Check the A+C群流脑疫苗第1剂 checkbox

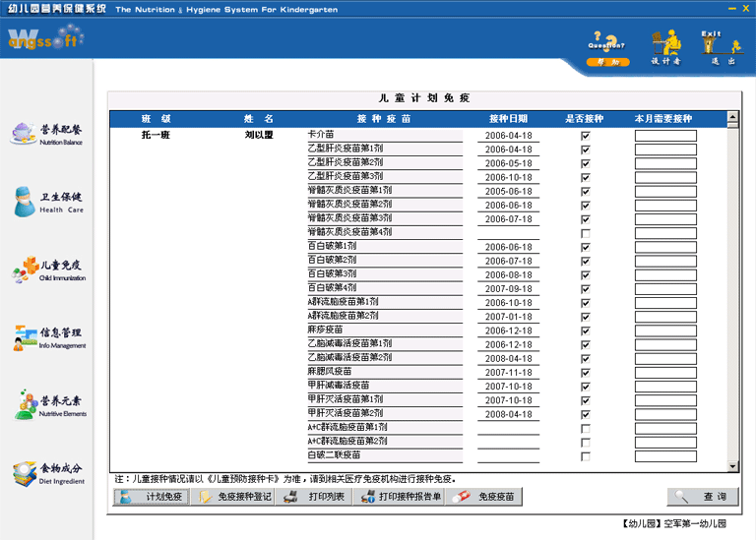click(586, 429)
